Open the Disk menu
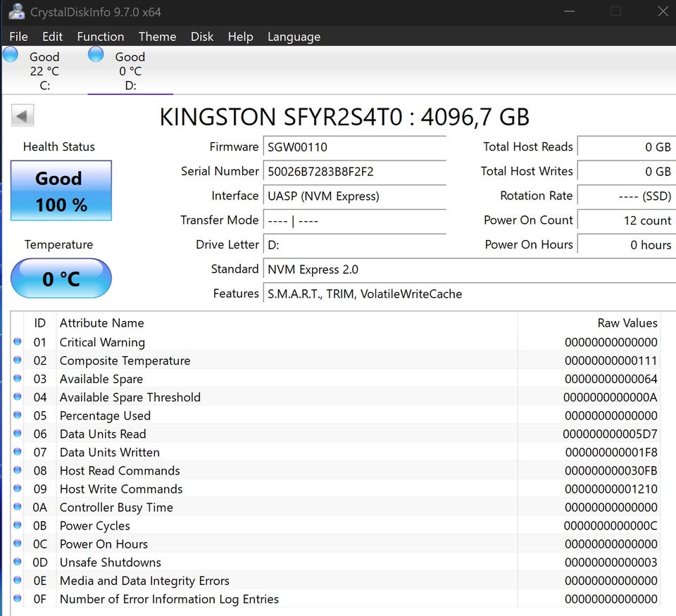The height and width of the screenshot is (616, 676). point(202,37)
